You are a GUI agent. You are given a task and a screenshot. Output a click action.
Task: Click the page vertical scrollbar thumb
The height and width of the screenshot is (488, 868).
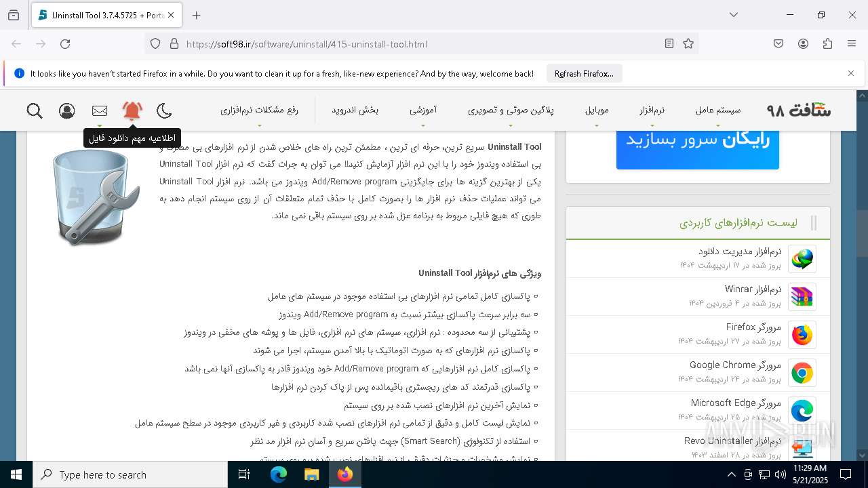tap(862, 234)
